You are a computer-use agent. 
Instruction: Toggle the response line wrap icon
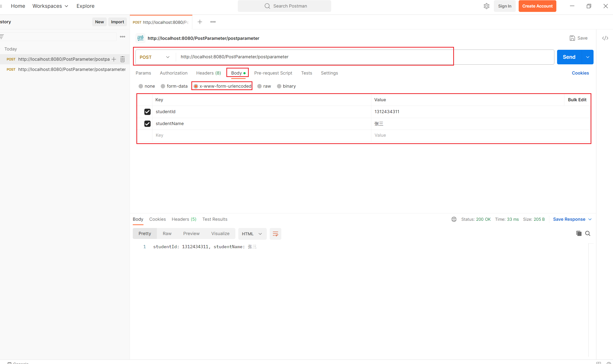275,234
